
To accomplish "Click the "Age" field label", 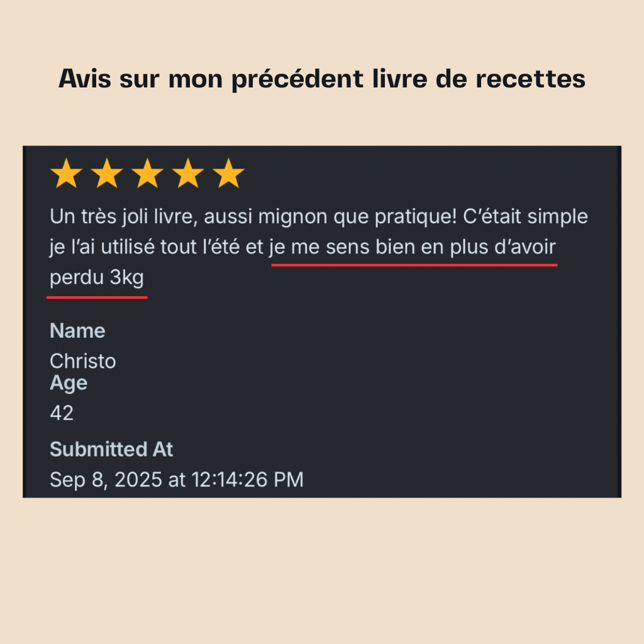I will (69, 383).
